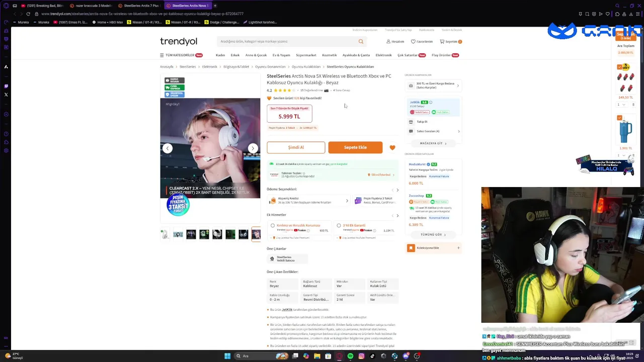Add product to favorites with orange heart
This screenshot has height=362, width=644.
(392, 148)
